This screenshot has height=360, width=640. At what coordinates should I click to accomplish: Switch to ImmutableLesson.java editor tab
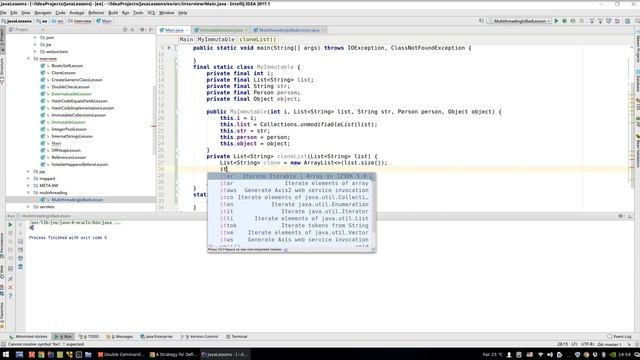221,30
